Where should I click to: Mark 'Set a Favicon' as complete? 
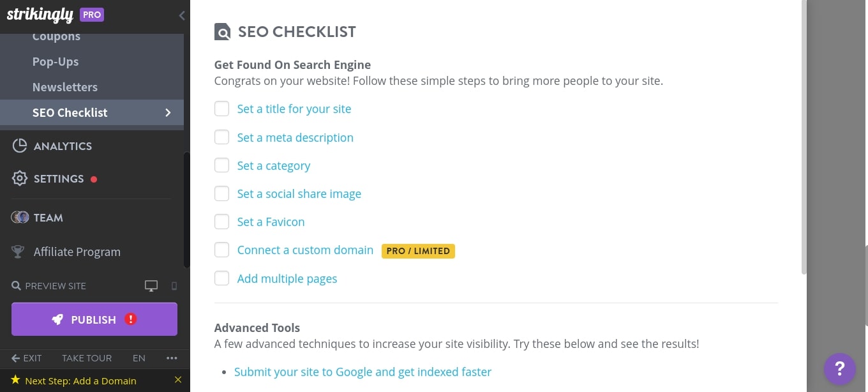[x=221, y=222]
